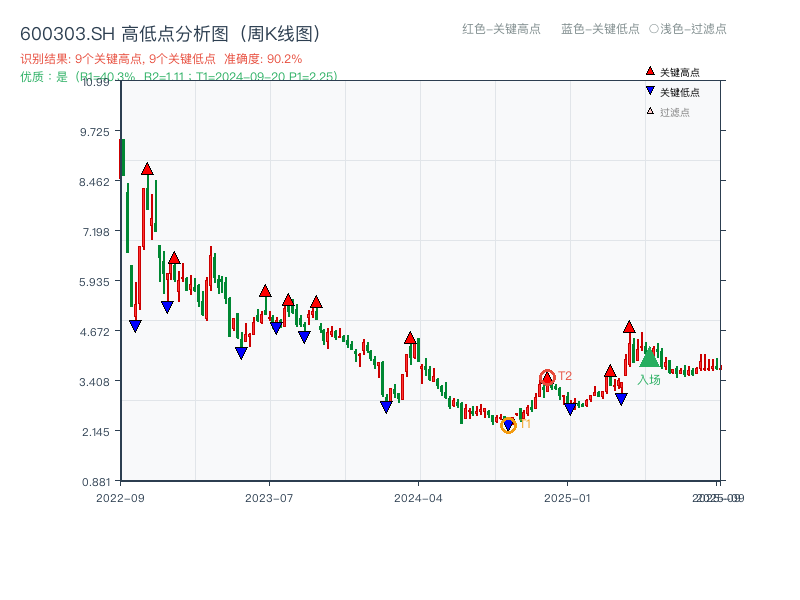Click the first blue key-low marker on the left

pos(135,325)
